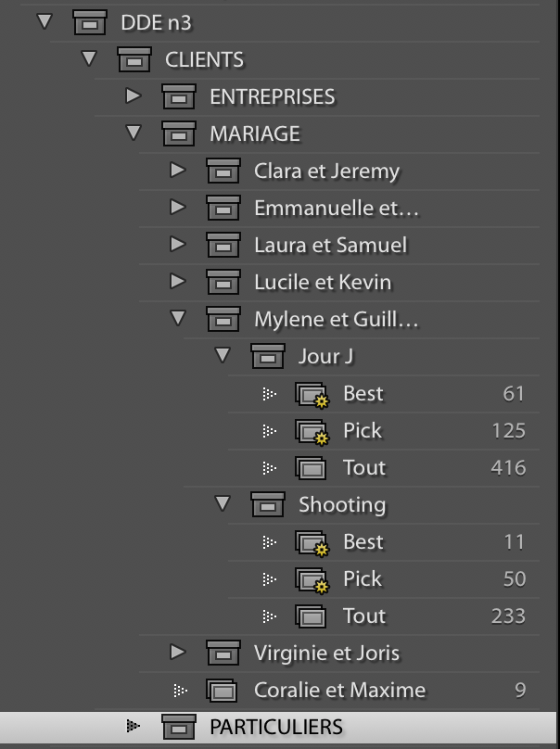The image size is (560, 749).
Task: Click the Laura et Samuel set icon
Action: point(223,245)
